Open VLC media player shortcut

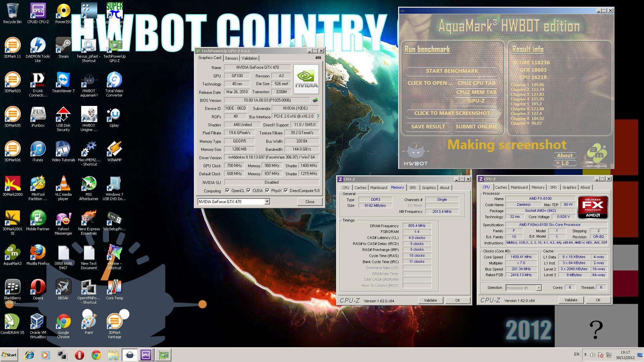[63, 188]
